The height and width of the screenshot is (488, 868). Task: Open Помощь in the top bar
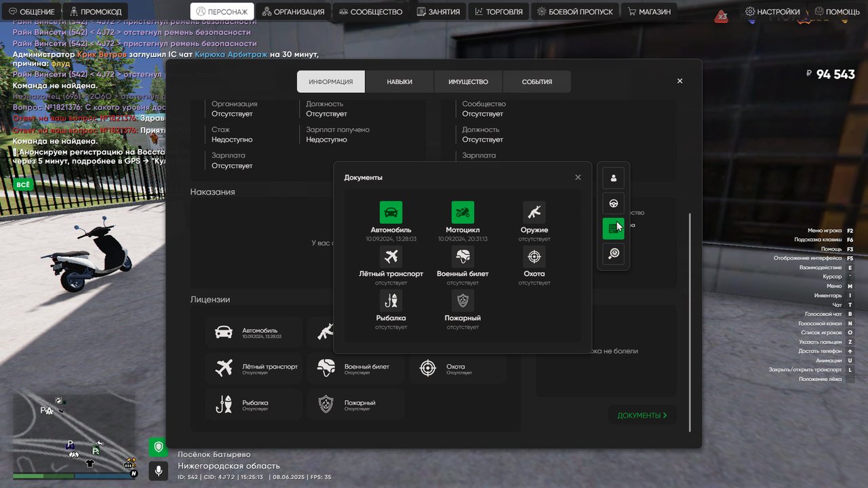point(837,12)
